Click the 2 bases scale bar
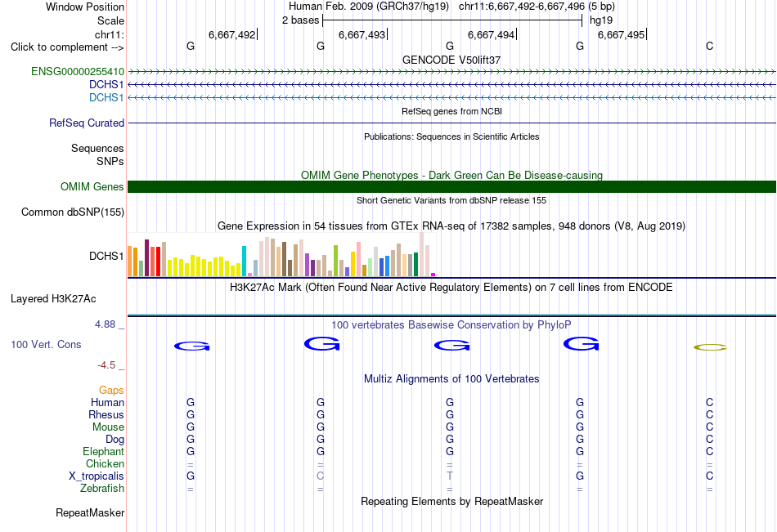Image resolution: width=777 pixels, height=532 pixels. 452,20
